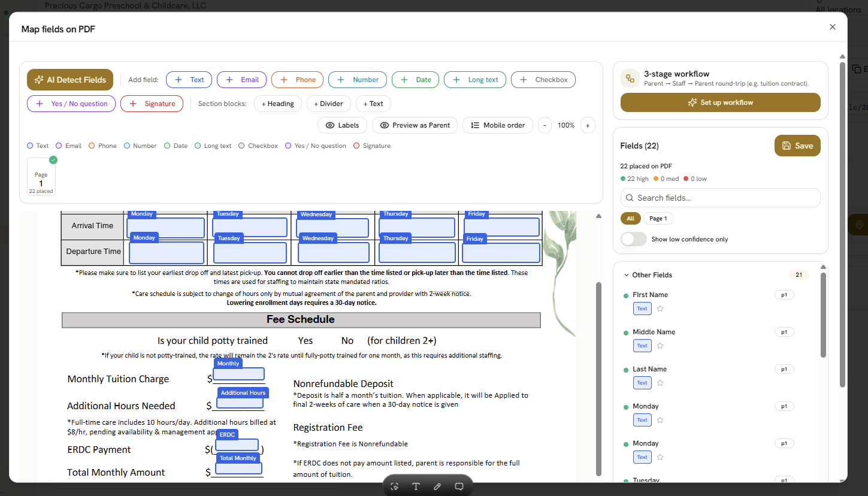Click the 3-stage workflow icon
The width and height of the screenshot is (868, 496).
tap(630, 78)
